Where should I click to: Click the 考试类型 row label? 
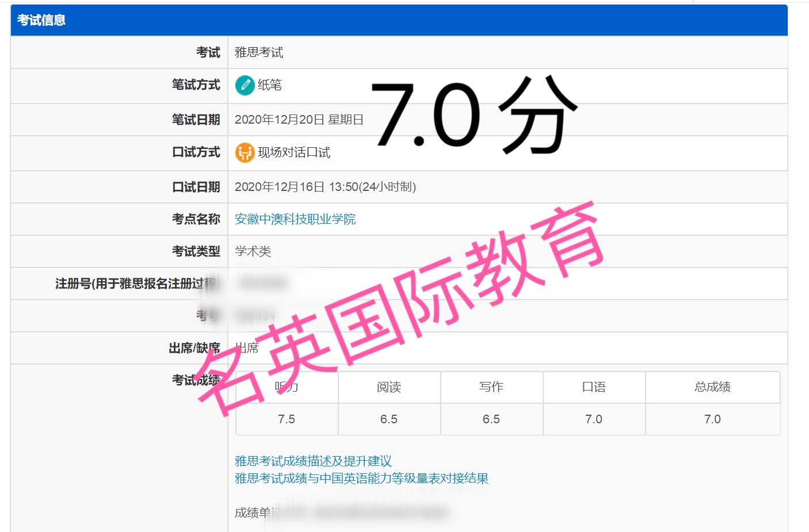[x=196, y=251]
